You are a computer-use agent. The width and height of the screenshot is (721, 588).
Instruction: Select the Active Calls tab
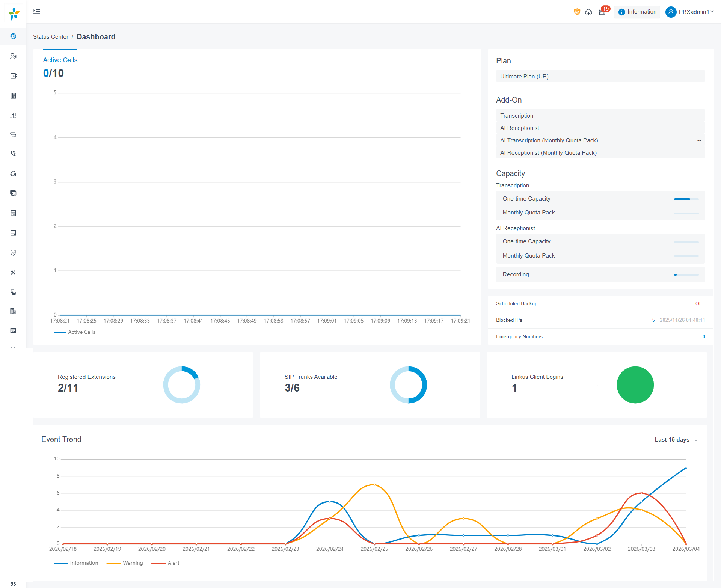click(60, 60)
